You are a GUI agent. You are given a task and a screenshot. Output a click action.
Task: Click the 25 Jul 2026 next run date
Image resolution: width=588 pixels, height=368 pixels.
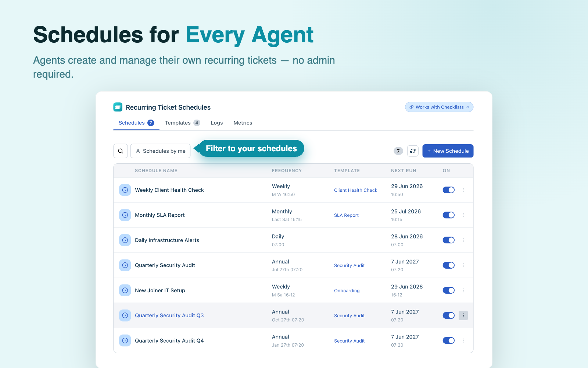pos(406,211)
